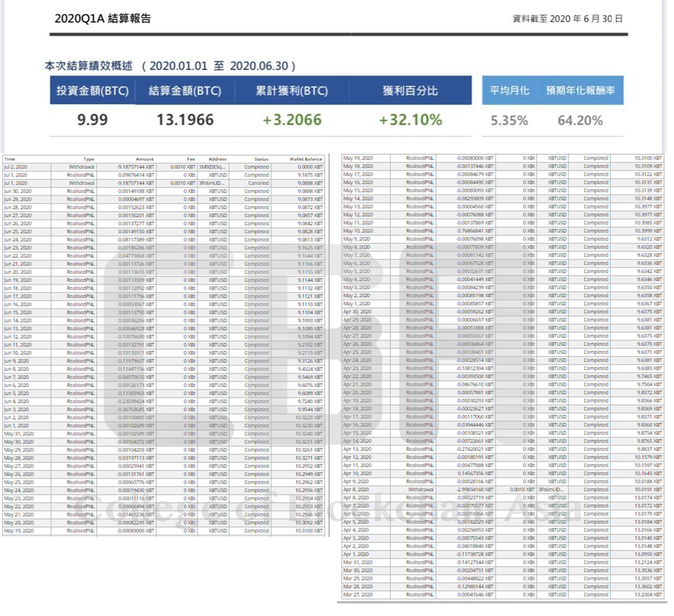Click the 9.99 investment amount value

point(92,120)
